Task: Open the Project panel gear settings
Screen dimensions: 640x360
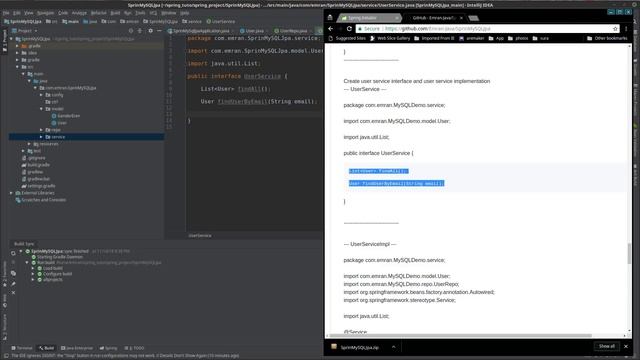Action: 150,31
